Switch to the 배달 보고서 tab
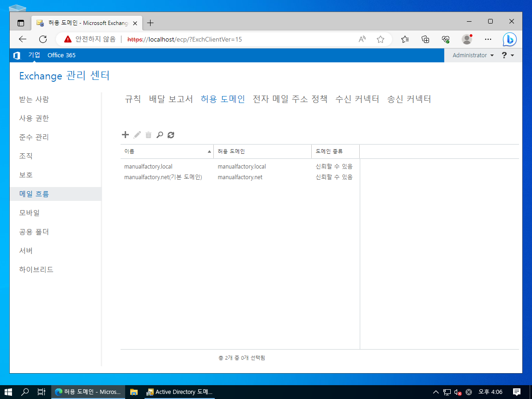The width and height of the screenshot is (532, 399). pyautogui.click(x=171, y=99)
